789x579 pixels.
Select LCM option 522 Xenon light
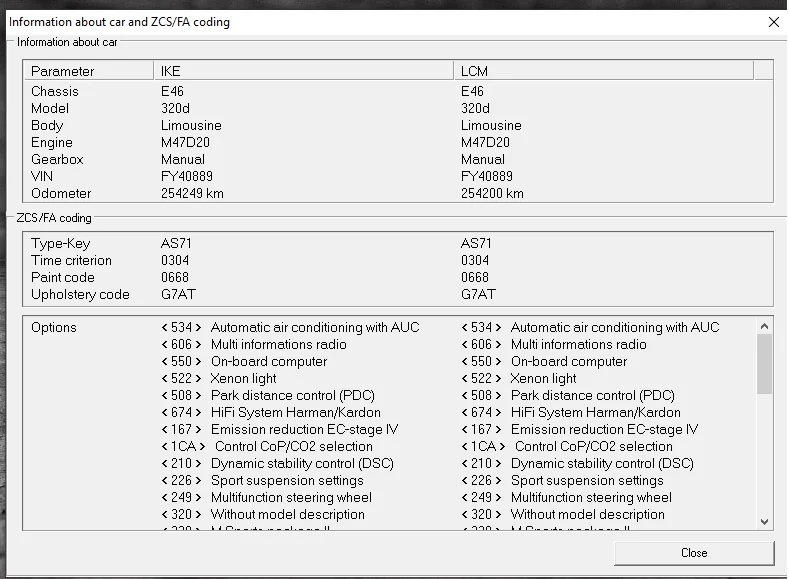(519, 379)
